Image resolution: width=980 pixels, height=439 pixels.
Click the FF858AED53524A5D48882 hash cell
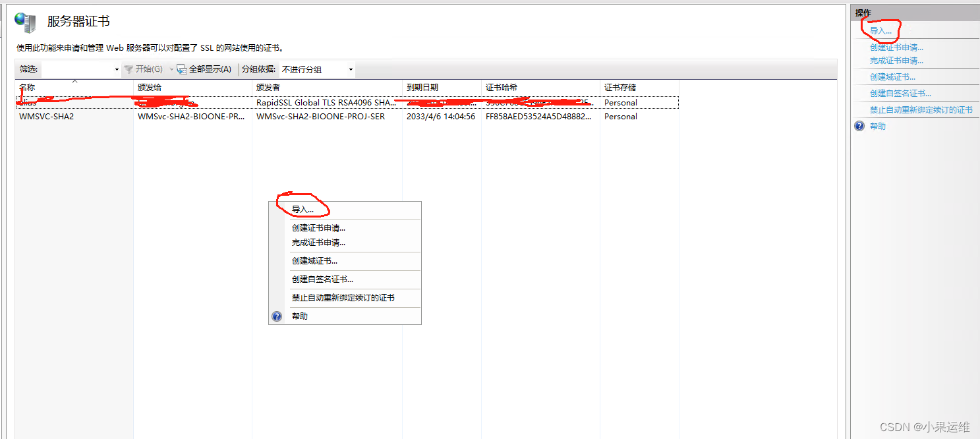point(538,117)
